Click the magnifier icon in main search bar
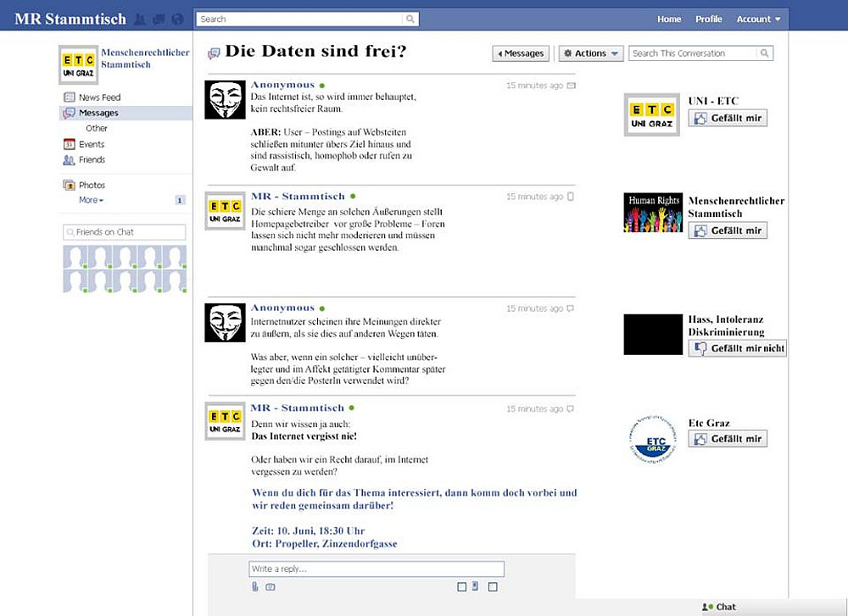 pyautogui.click(x=410, y=19)
